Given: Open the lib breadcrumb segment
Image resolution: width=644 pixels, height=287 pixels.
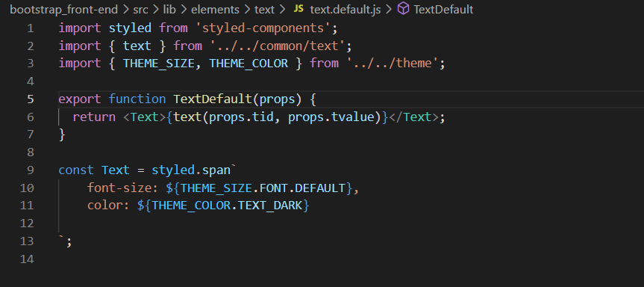Looking at the screenshot, I should [169, 10].
